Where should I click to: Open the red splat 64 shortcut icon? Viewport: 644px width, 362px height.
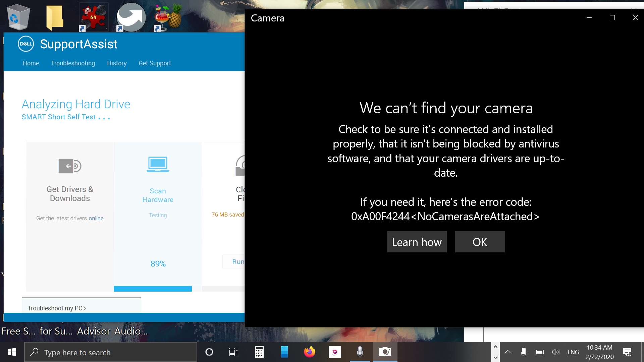click(93, 17)
